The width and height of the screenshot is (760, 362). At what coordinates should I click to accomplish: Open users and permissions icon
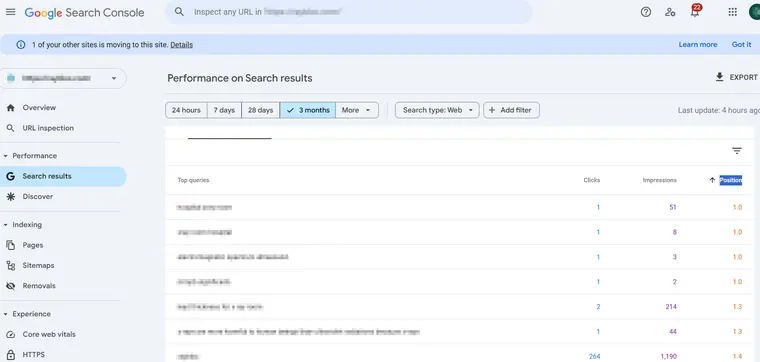670,12
